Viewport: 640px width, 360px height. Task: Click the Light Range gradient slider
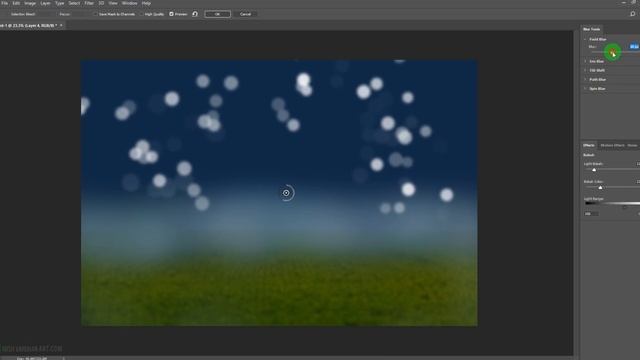tap(612, 203)
